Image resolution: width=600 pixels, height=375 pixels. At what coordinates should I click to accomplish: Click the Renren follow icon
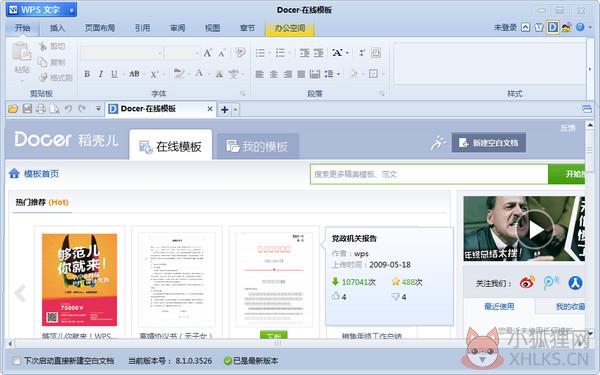575,283
